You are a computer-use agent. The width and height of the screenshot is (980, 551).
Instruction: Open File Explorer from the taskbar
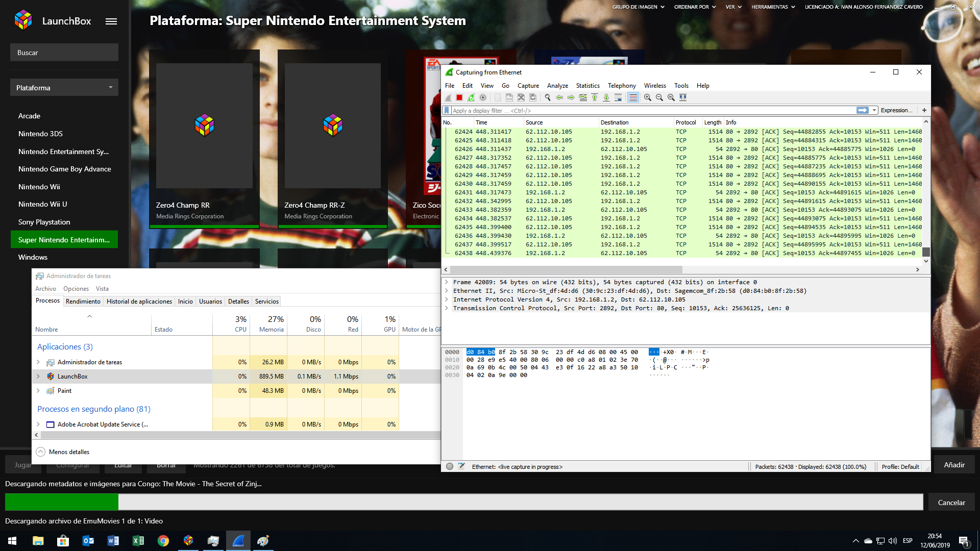tap(38, 541)
